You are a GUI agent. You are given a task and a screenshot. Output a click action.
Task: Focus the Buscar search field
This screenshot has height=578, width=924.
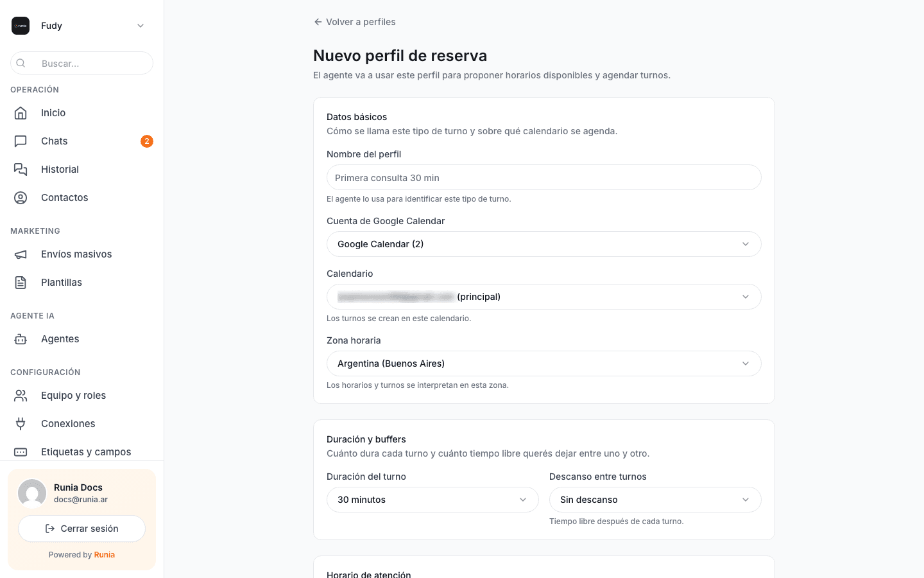click(x=81, y=63)
